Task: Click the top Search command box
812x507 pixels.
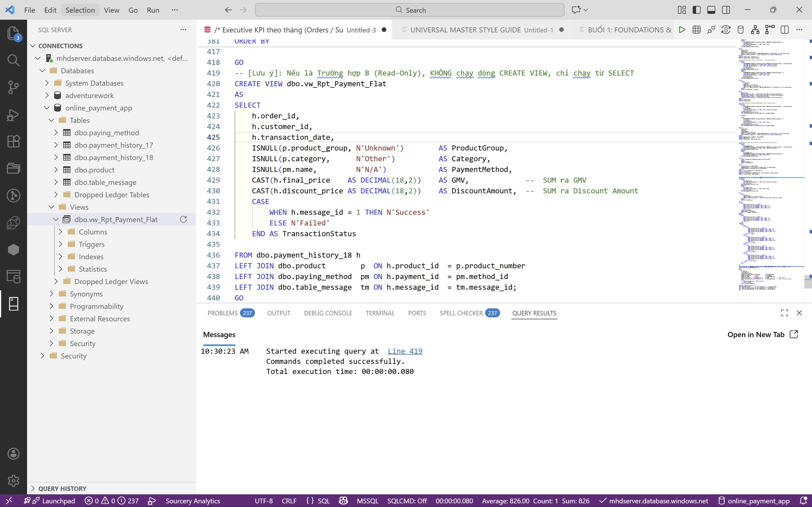Action: tap(409, 10)
